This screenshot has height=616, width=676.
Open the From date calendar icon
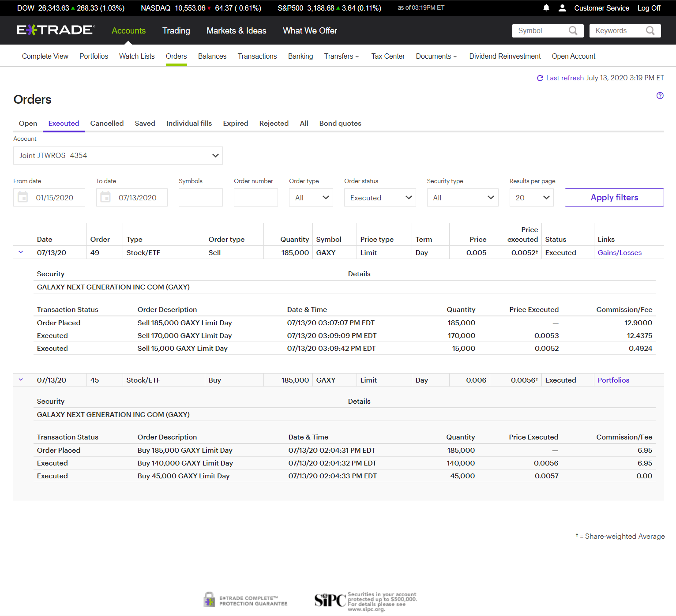[x=23, y=197]
